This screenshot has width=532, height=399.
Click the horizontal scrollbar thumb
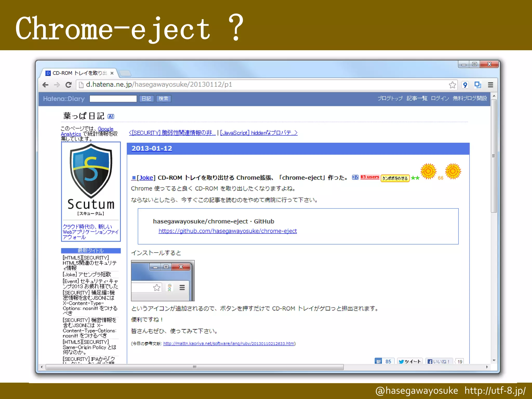tap(195, 367)
